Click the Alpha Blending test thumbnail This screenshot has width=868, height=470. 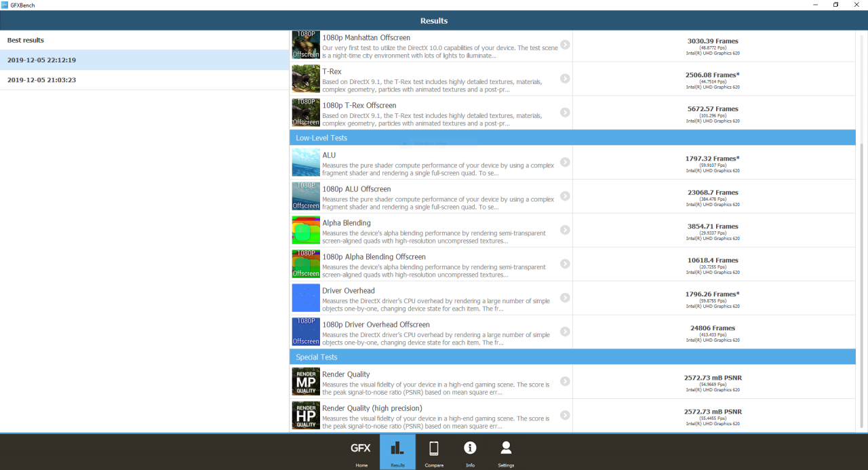306,230
